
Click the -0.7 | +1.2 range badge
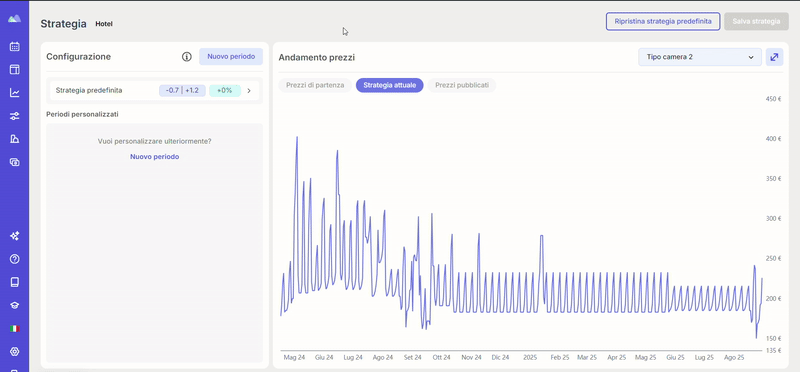[x=182, y=90]
